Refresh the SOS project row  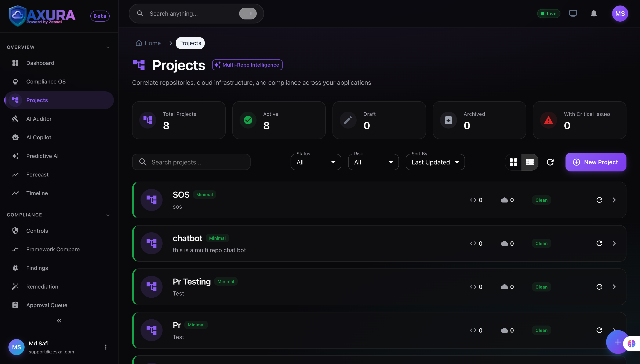tap(599, 200)
